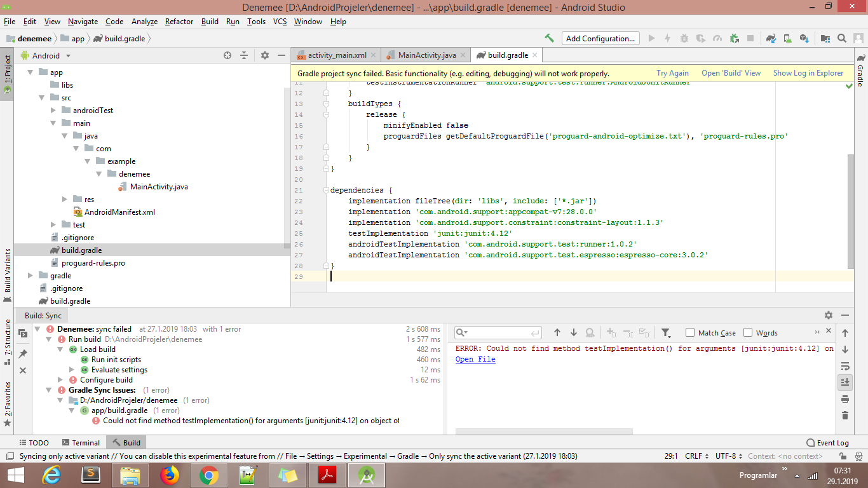
Task: Open the Event Log button
Action: (827, 443)
